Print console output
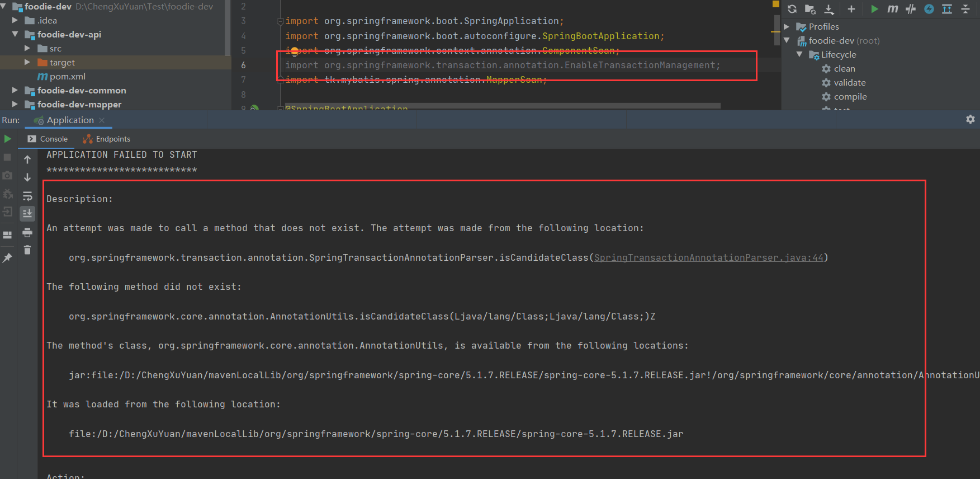 27,232
